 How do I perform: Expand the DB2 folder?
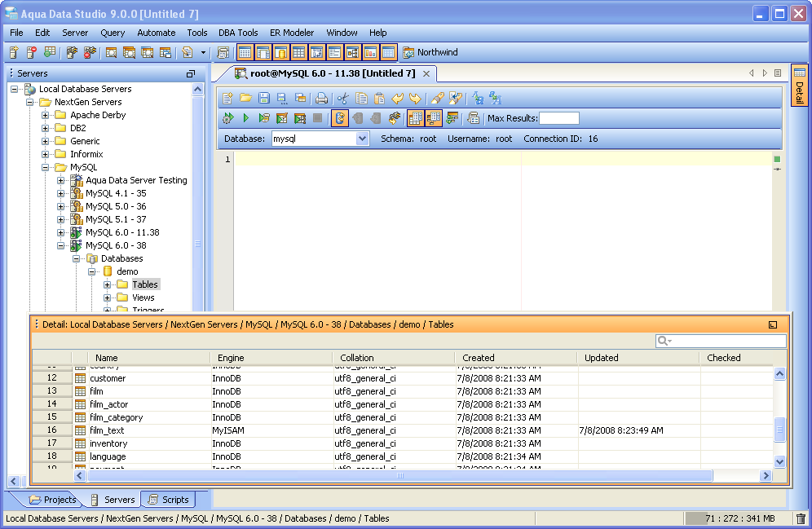point(46,128)
